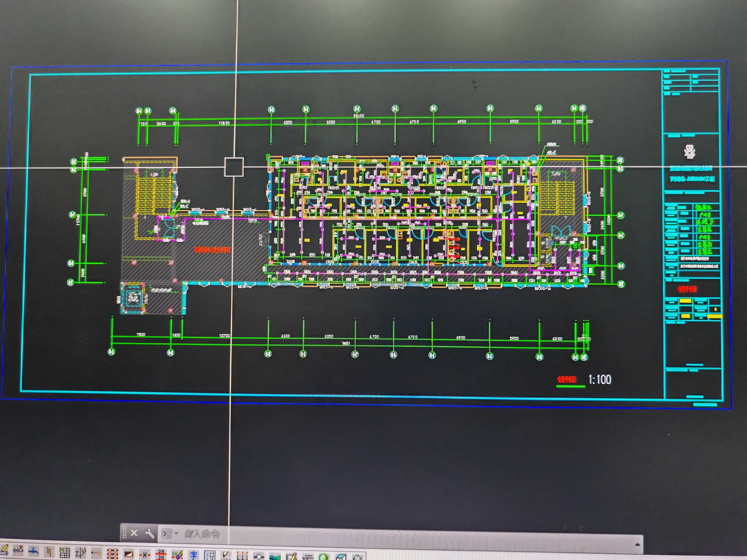This screenshot has height=560, width=747.
Task: Click the colorful DN pipe marker icon
Action: click(x=177, y=555)
